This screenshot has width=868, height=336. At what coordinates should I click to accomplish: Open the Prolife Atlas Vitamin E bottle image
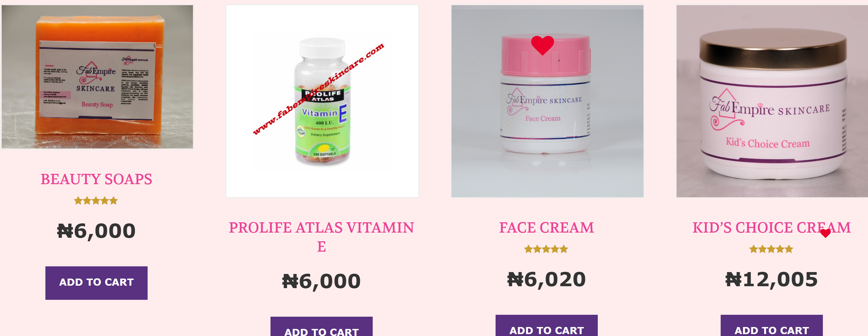coord(322,101)
